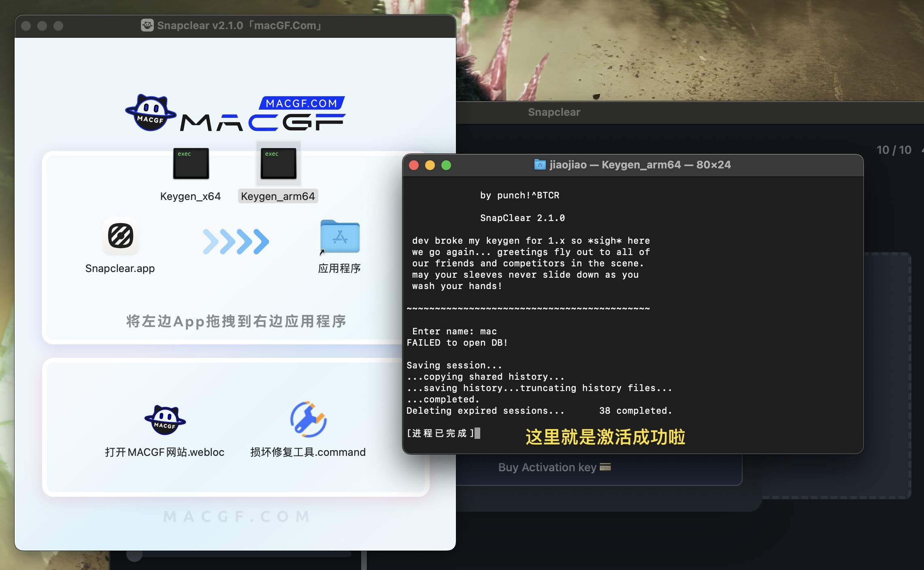This screenshot has height=570, width=924.
Task: Click the Snapclear icon in installer titlebar
Action: [x=147, y=25]
